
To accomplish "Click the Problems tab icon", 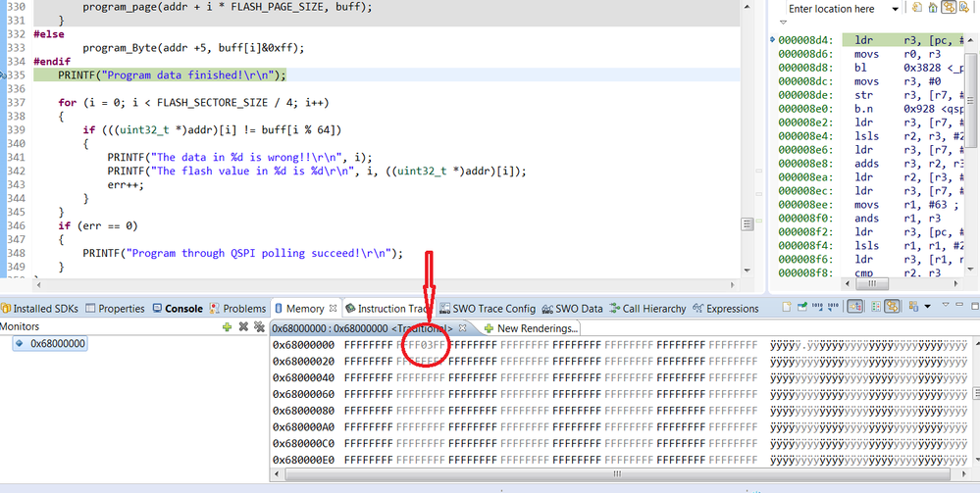I will pyautogui.click(x=215, y=308).
